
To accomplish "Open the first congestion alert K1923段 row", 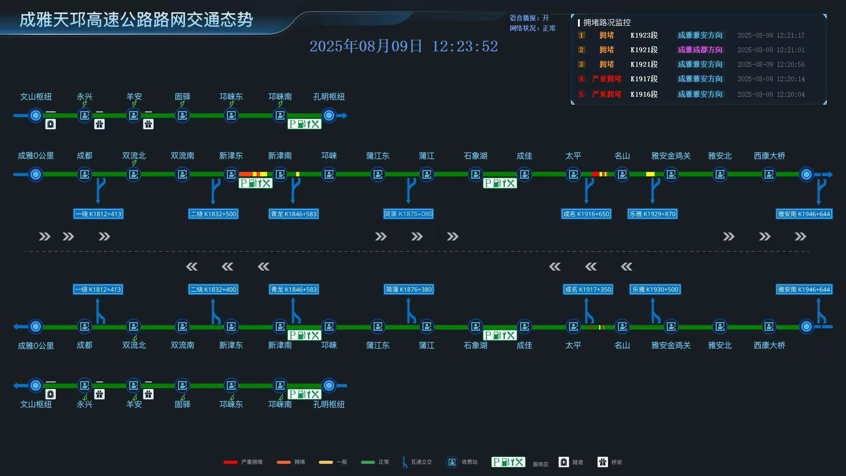I will click(x=698, y=35).
